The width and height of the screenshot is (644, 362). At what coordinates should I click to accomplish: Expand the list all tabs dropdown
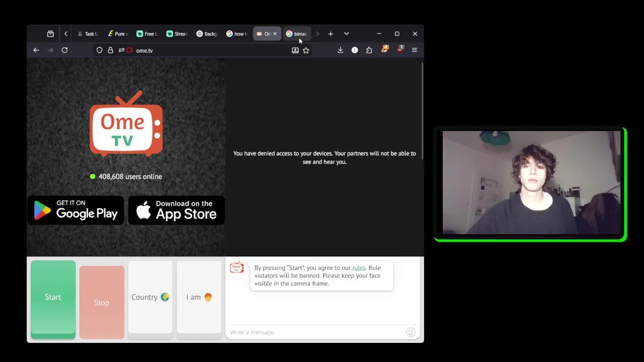tap(346, 34)
